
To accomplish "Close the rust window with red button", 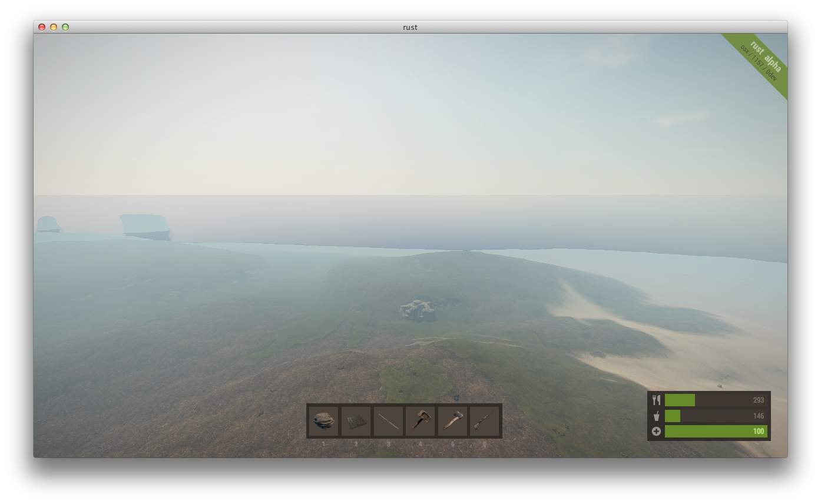I will (x=42, y=27).
